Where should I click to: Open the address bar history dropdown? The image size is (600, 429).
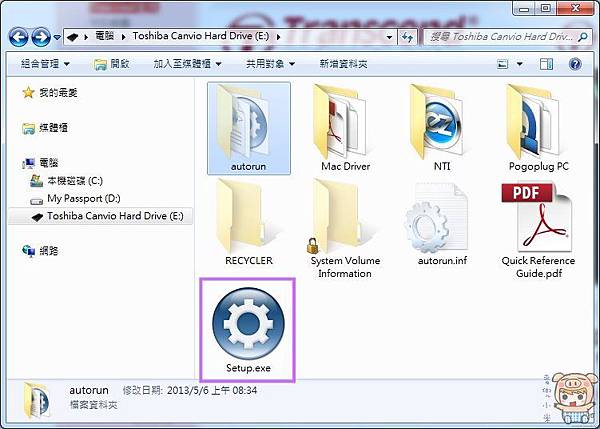click(x=389, y=37)
